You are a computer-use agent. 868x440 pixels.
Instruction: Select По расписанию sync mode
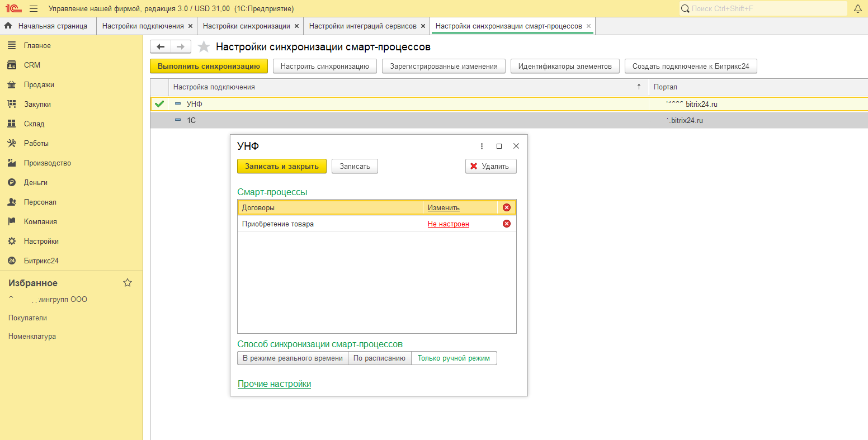(x=379, y=358)
